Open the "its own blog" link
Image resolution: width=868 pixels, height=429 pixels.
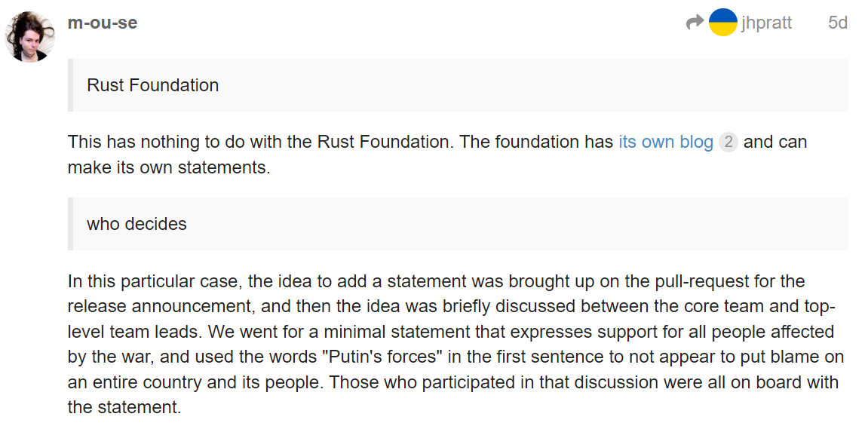tap(665, 142)
